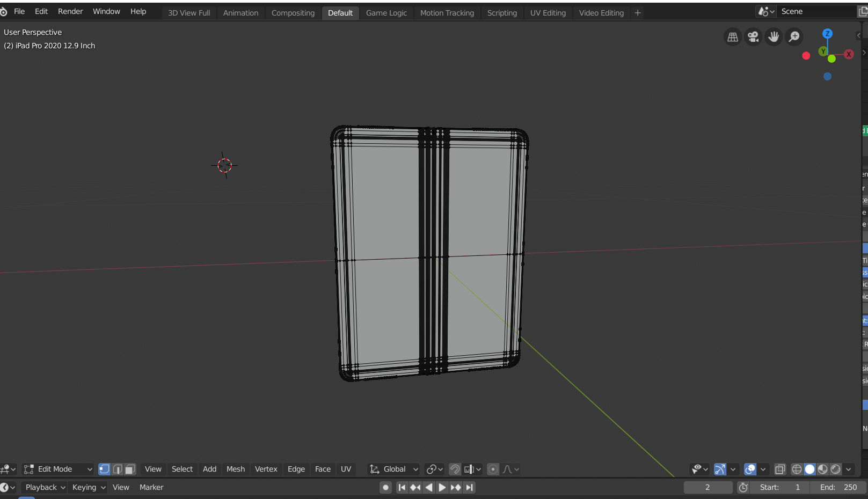Activate the zoom view magnifier icon
The image size is (868, 499).
click(794, 36)
